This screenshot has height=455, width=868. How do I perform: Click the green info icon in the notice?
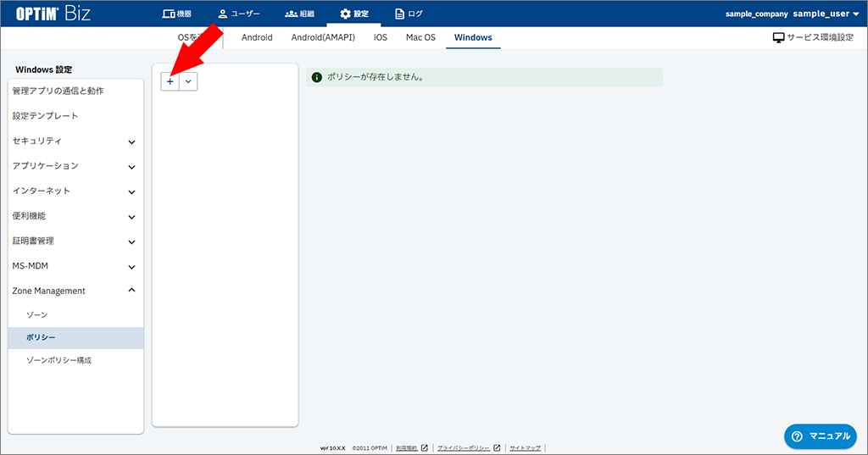(x=317, y=77)
